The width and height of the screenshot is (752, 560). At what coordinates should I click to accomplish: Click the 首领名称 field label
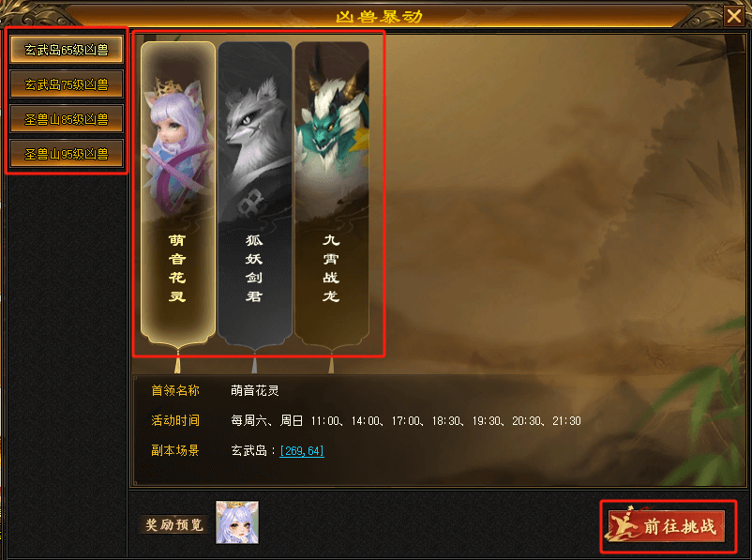click(x=175, y=390)
